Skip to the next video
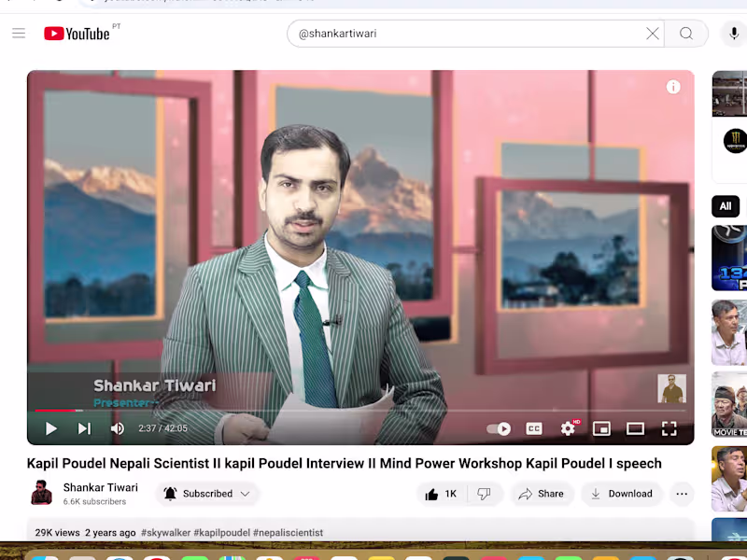Screen dimensions: 747x560 (84, 428)
